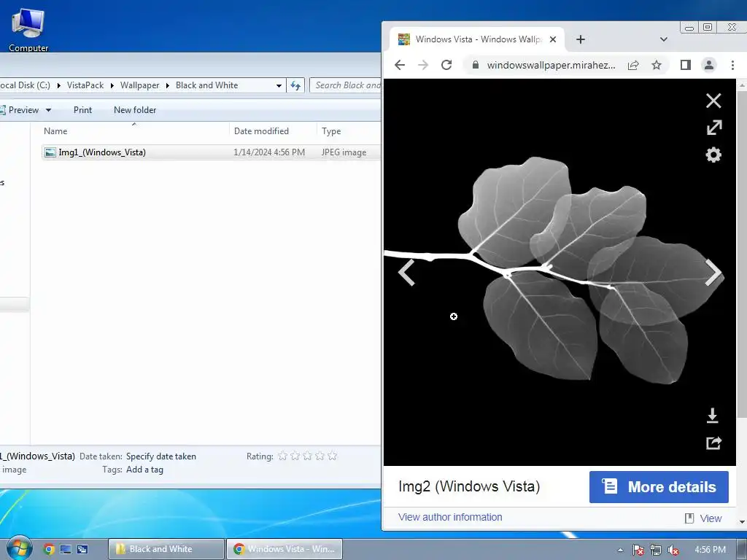747x560 pixels.
Task: Open muted volume icon in tray
Action: coord(673,550)
